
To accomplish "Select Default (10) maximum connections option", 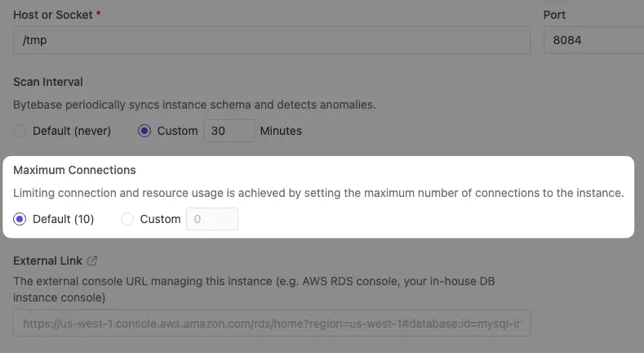I will 20,219.
